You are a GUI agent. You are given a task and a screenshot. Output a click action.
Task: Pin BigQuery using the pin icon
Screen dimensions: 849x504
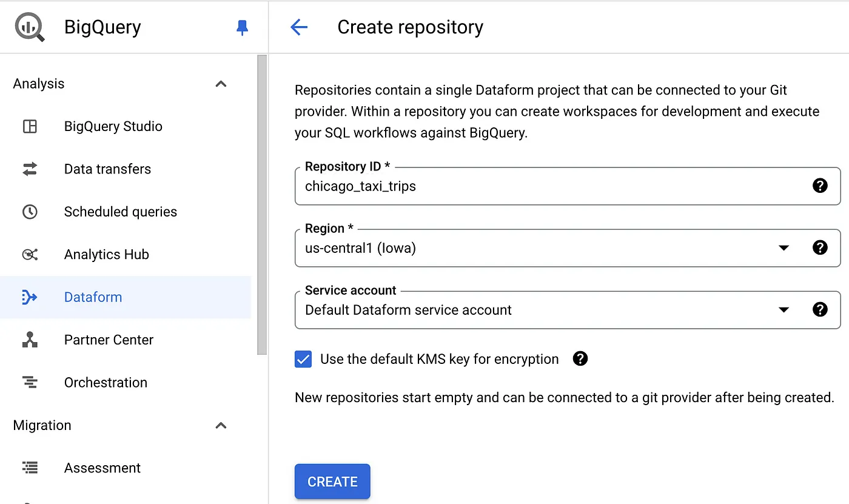(x=242, y=27)
